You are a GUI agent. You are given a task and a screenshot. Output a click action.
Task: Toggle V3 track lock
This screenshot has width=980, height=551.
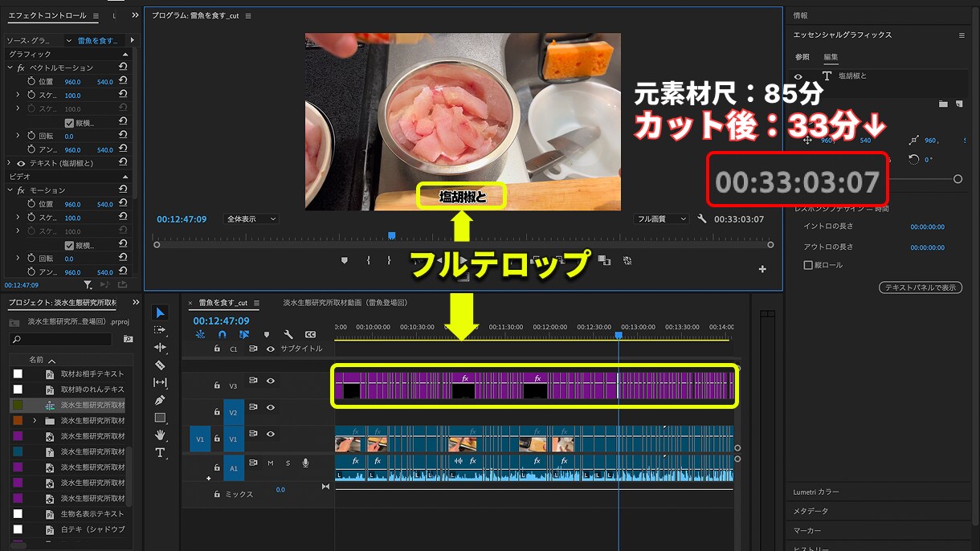tap(217, 386)
